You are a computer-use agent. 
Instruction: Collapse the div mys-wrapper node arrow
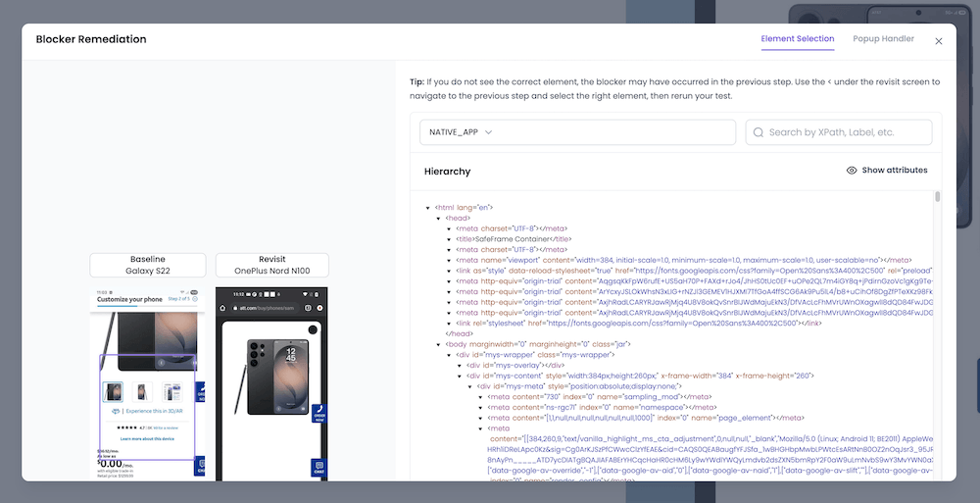tap(449, 355)
